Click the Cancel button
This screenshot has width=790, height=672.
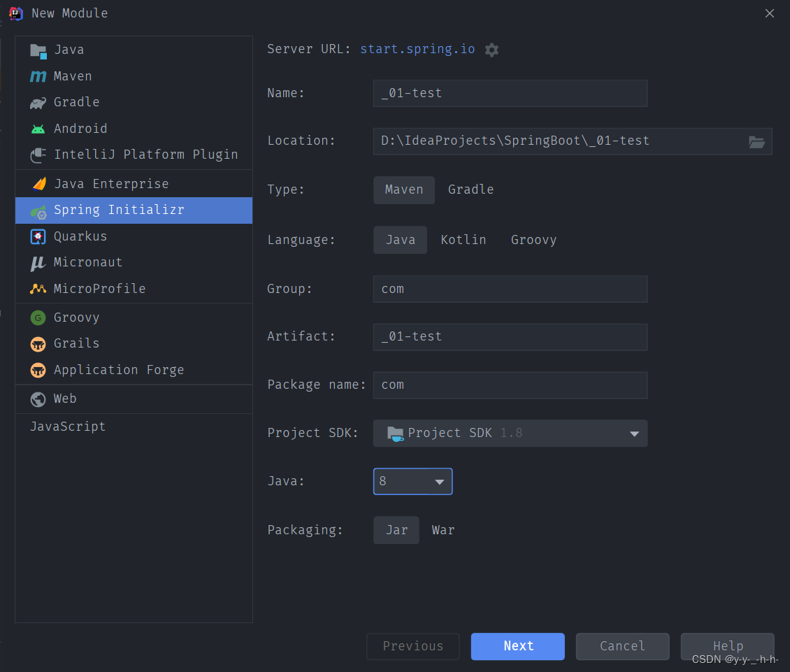[622, 646]
